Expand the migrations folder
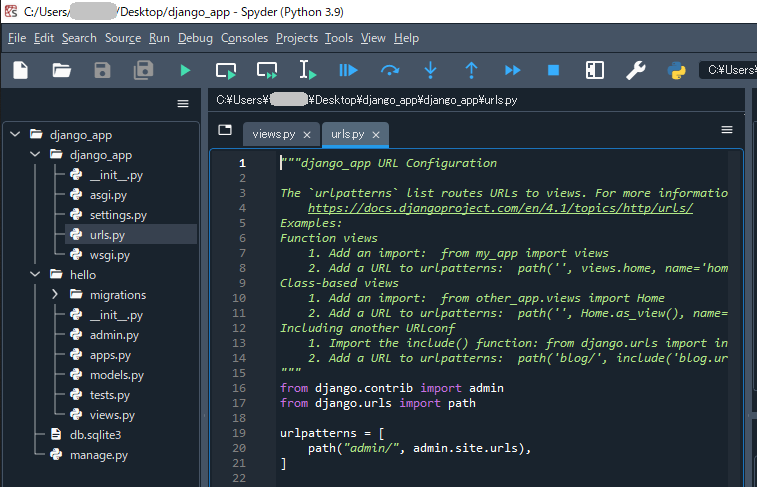Screen dimensions: 757x487 [55, 294]
